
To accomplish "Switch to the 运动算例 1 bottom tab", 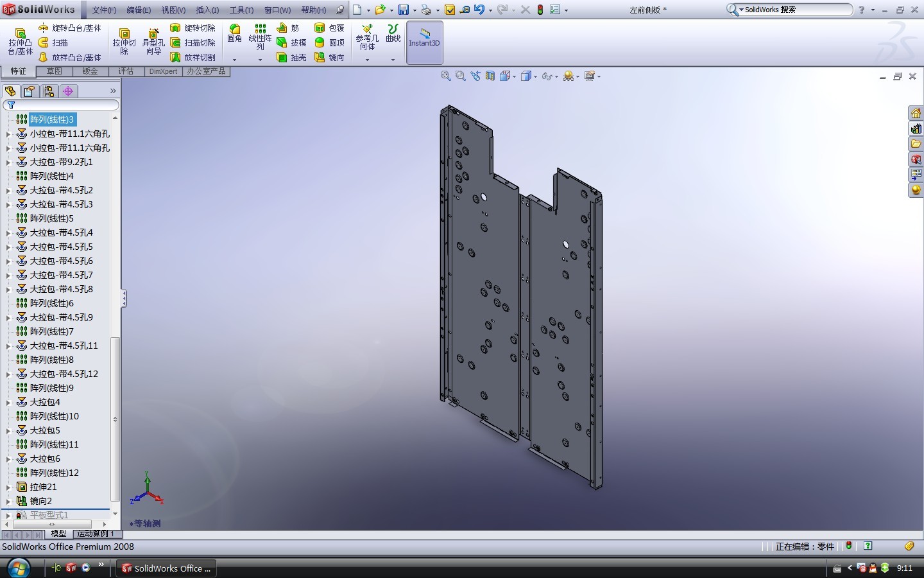I will [96, 534].
